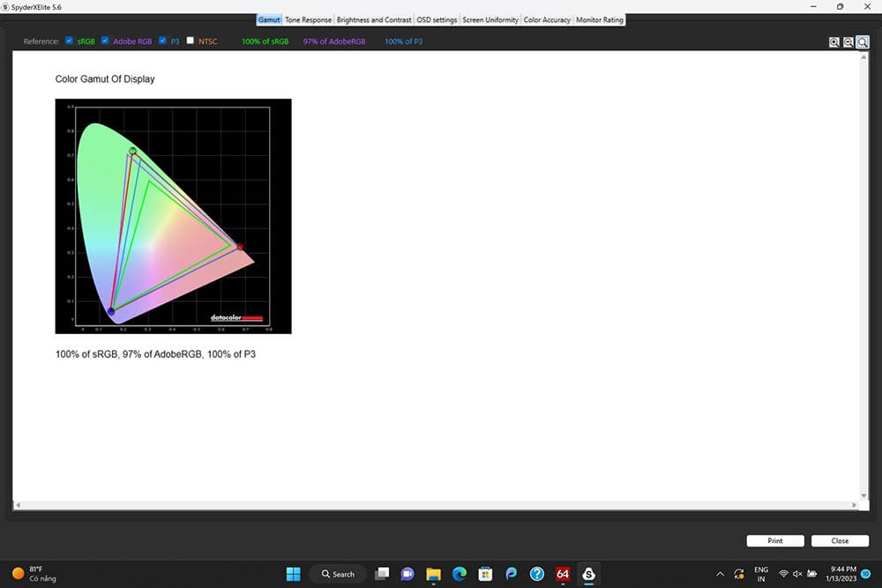Screen dimensions: 882x588
Task: Open the Microsoft Store taskbar icon
Action: pos(485,574)
